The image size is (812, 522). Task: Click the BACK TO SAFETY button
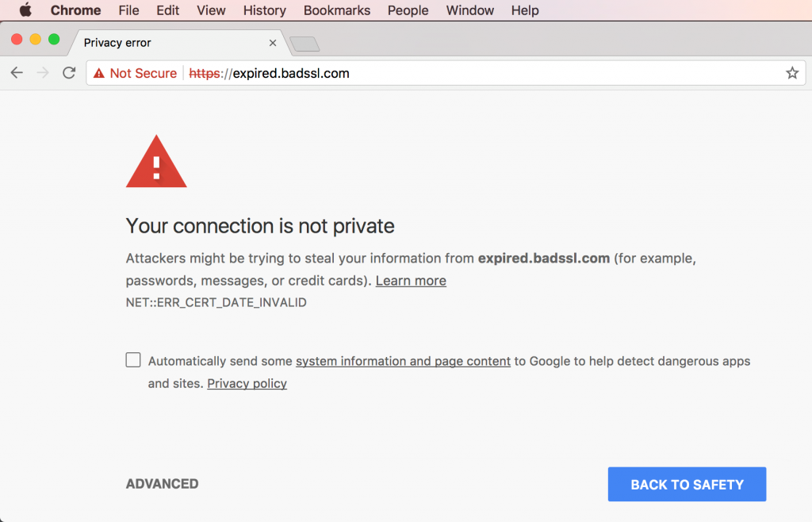click(x=687, y=485)
